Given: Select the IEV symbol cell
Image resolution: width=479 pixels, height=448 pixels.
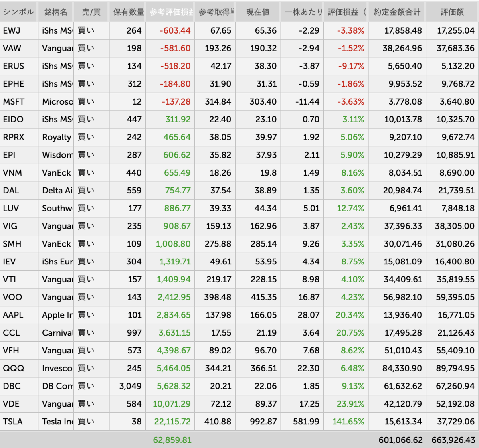Looking at the screenshot, I should click(19, 262).
